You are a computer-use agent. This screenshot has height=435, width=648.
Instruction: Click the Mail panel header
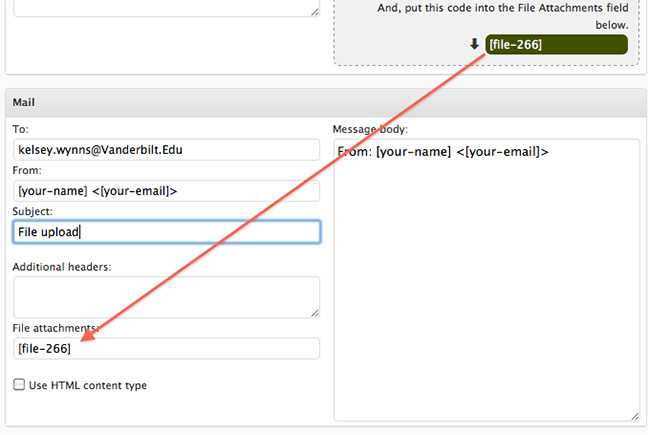coord(324,102)
